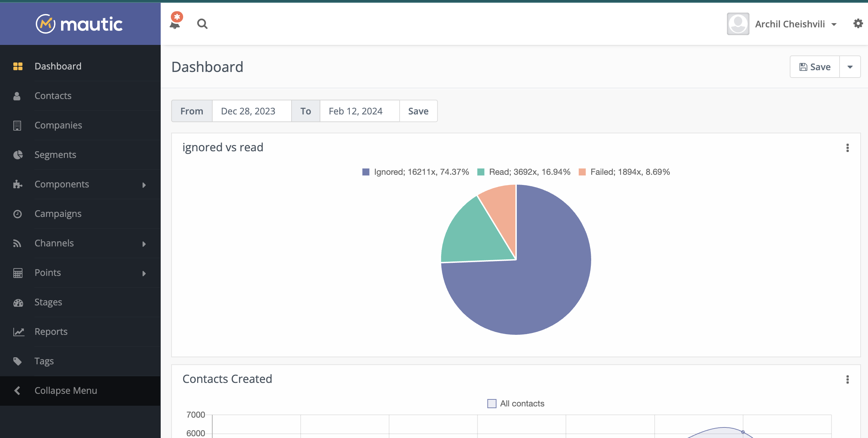The height and width of the screenshot is (438, 868).
Task: Open the notifications bell icon
Action: (175, 24)
